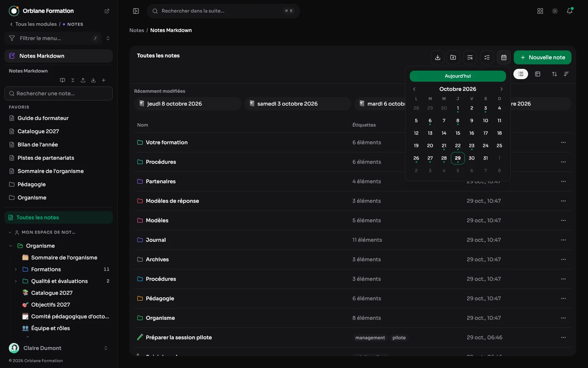
Task: Click Notes breadcrumb link
Action: (x=137, y=30)
